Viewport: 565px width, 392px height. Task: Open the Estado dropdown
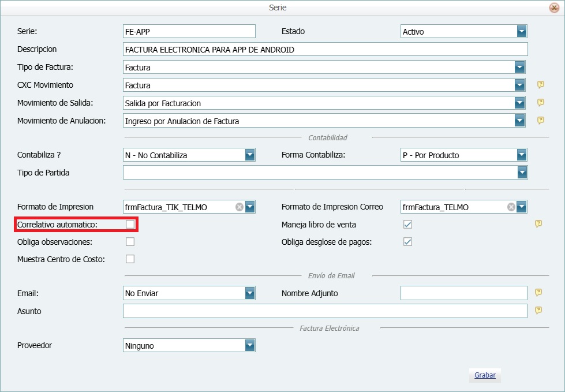coord(523,31)
